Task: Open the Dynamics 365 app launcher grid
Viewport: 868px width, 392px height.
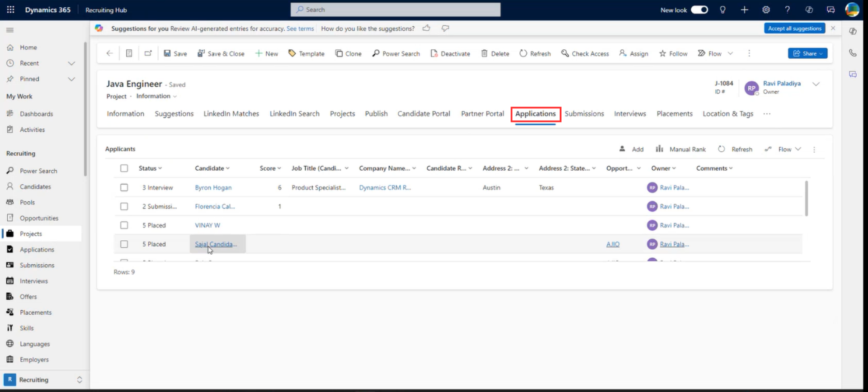Action: pyautogui.click(x=10, y=9)
